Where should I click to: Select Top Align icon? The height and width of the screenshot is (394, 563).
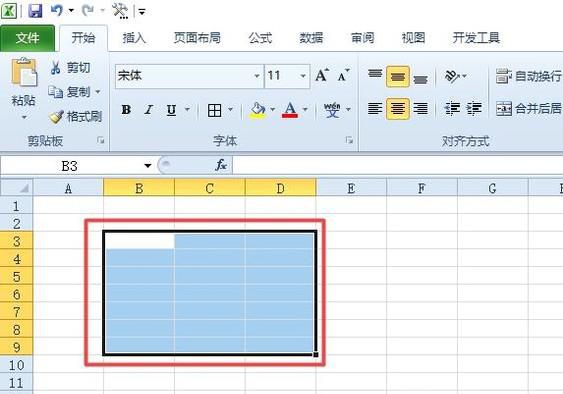(375, 75)
